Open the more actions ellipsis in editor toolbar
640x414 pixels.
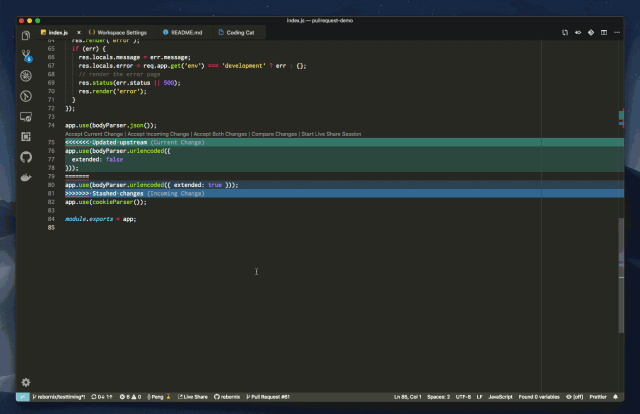tap(616, 32)
